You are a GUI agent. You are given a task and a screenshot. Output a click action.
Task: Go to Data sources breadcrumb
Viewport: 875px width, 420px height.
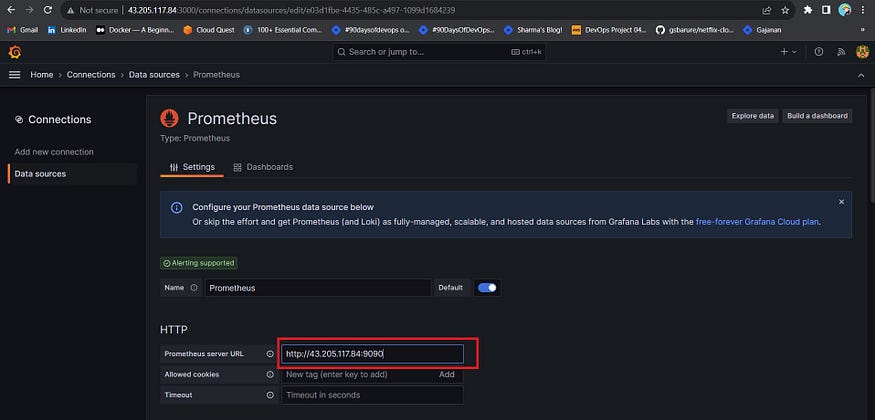click(x=154, y=75)
